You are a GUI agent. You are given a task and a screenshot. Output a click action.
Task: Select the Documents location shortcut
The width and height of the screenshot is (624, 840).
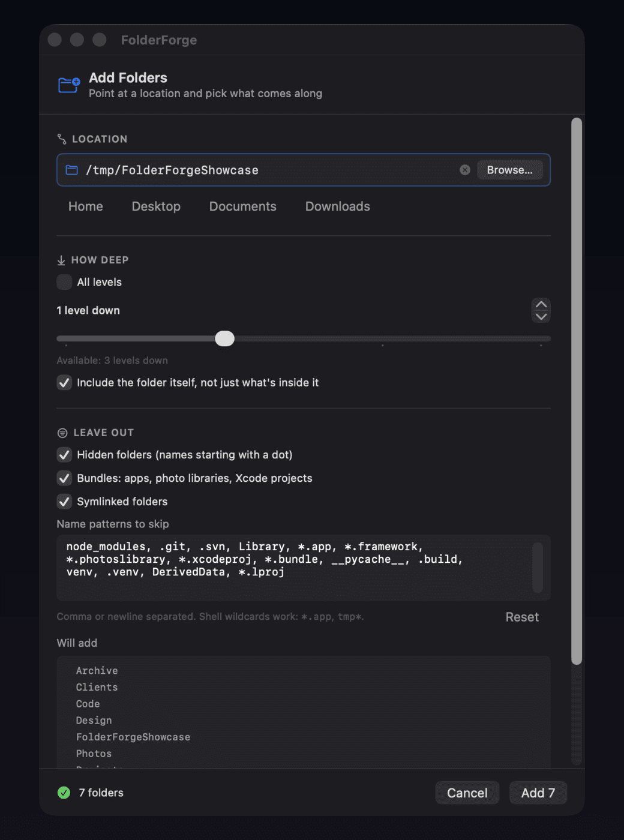click(x=243, y=206)
